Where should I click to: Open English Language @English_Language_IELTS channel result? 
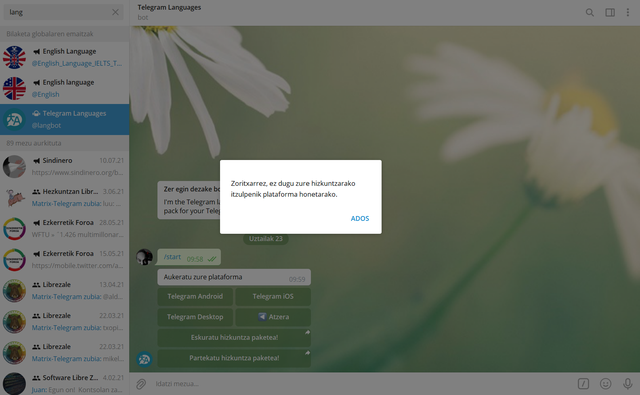pos(64,57)
